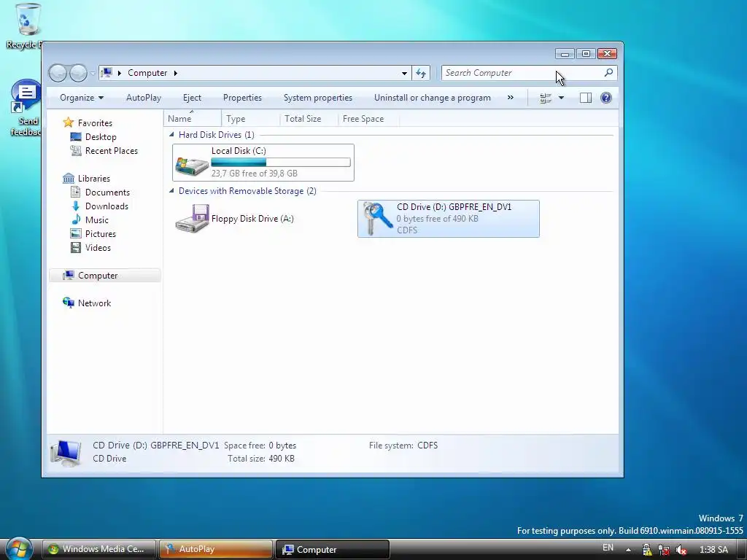
Task: Click 'Total size: 490 KB' in details pane
Action: [261, 459]
